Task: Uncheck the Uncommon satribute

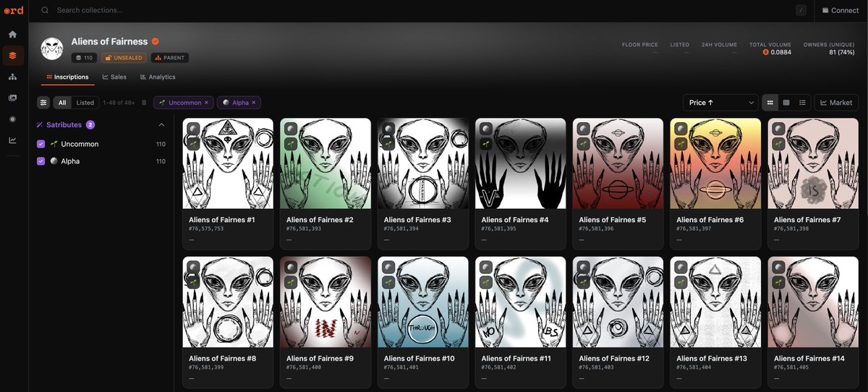Action: 41,144
